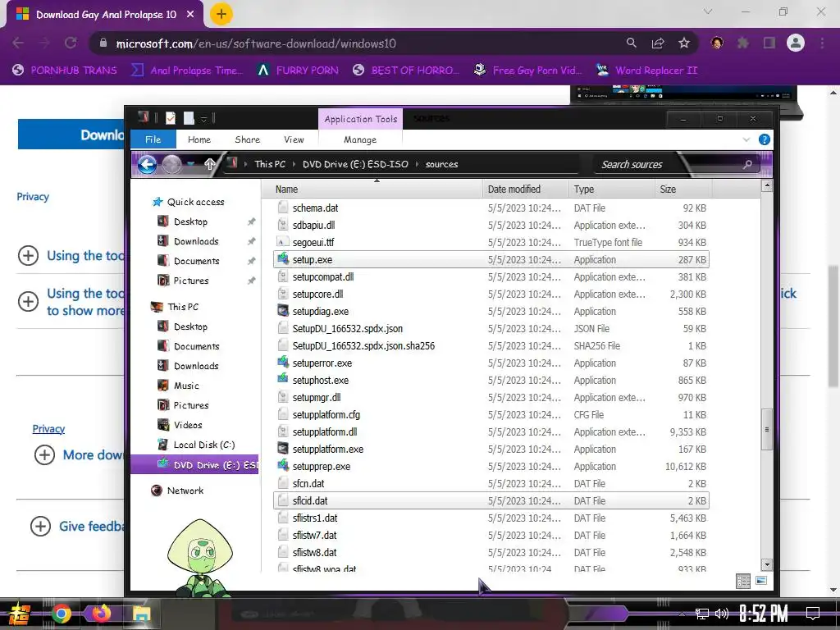Image resolution: width=840 pixels, height=630 pixels.
Task: Open Customize Quick Access Toolbar dropdown arrow
Action: (x=203, y=119)
